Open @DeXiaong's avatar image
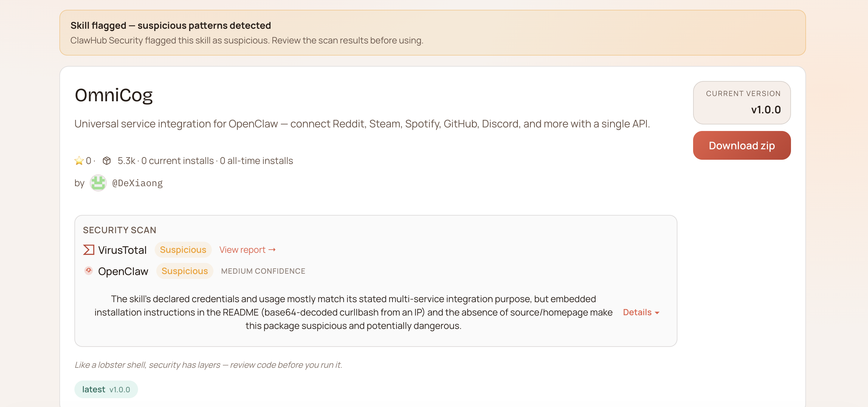Image resolution: width=868 pixels, height=407 pixels. (x=98, y=182)
